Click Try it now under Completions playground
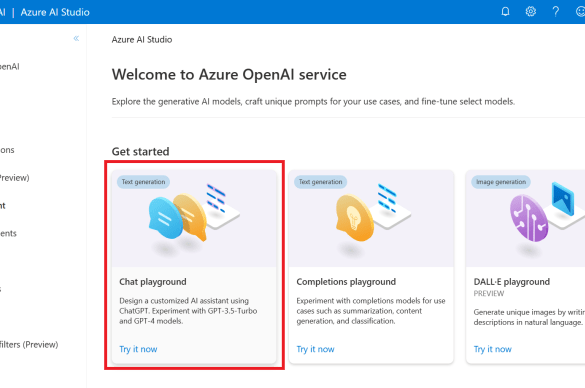The height and width of the screenshot is (388, 585). click(x=315, y=349)
